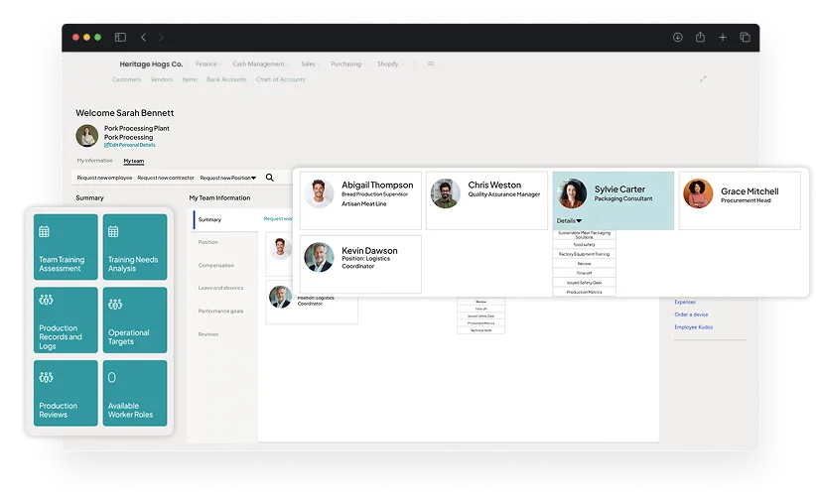Open the Customers navigation link
816x504 pixels.
(126, 79)
